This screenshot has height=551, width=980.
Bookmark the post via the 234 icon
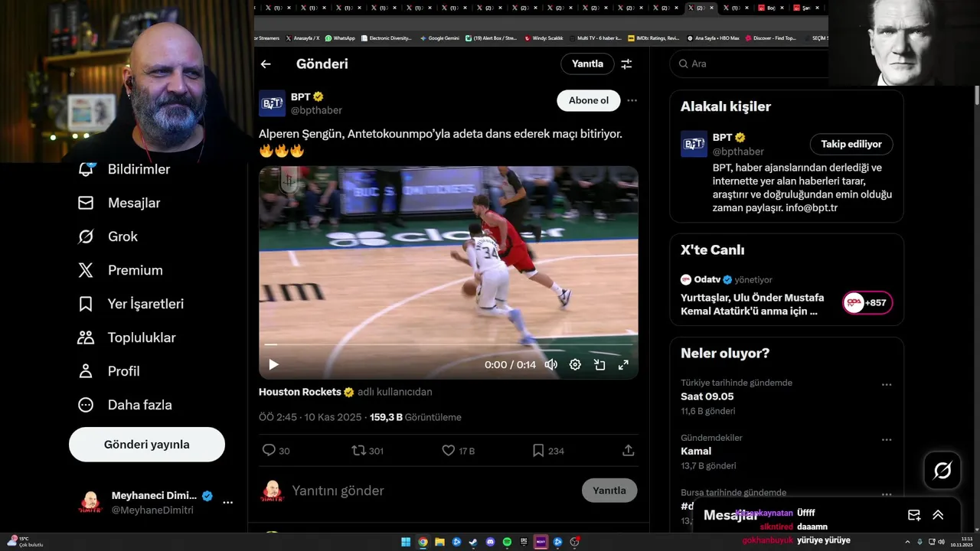point(548,451)
